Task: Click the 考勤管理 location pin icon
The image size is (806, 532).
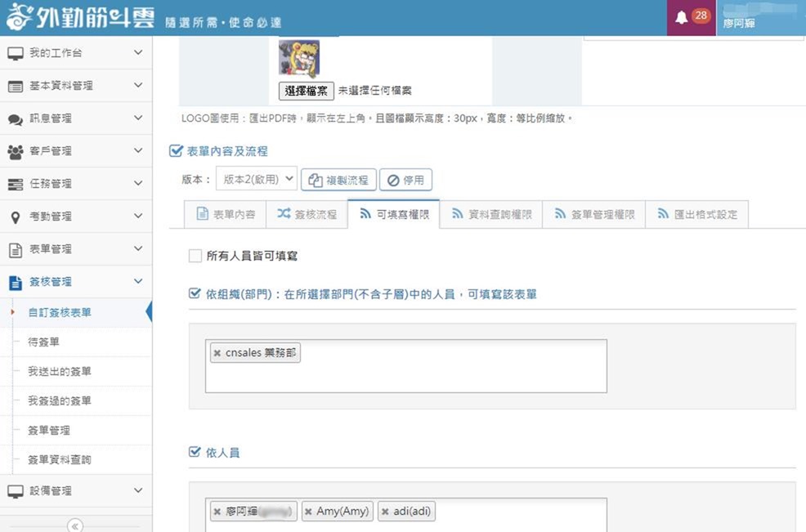Action: [x=15, y=217]
